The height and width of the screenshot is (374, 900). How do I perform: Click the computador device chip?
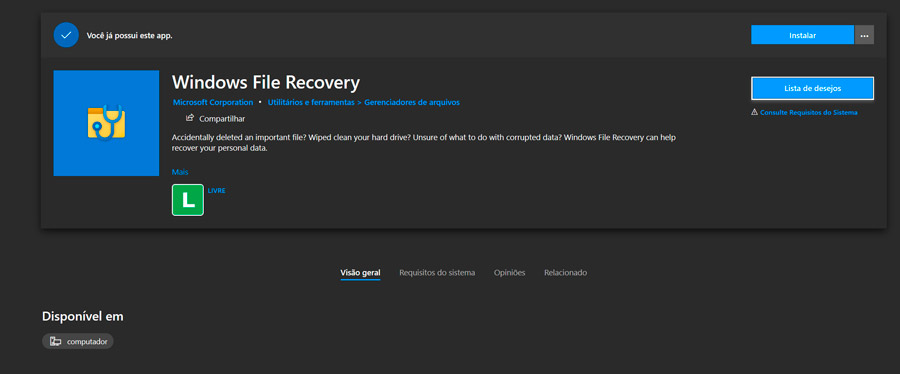[78, 341]
